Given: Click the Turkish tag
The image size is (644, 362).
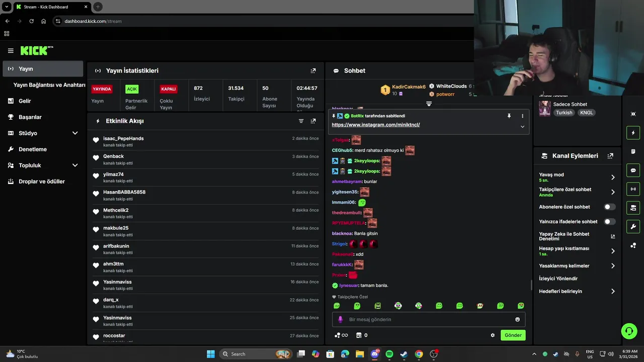Looking at the screenshot, I should click(x=564, y=113).
